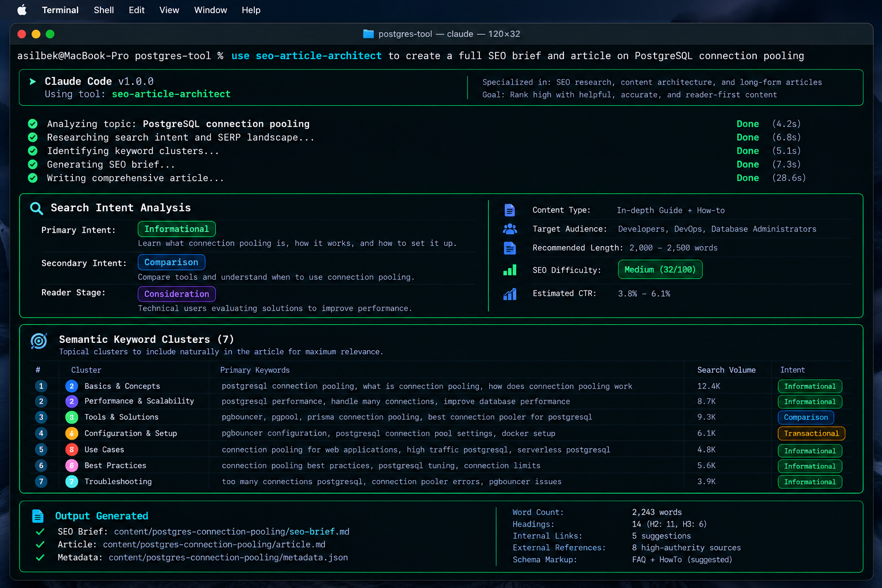Click the Comparison secondary intent badge

(171, 262)
